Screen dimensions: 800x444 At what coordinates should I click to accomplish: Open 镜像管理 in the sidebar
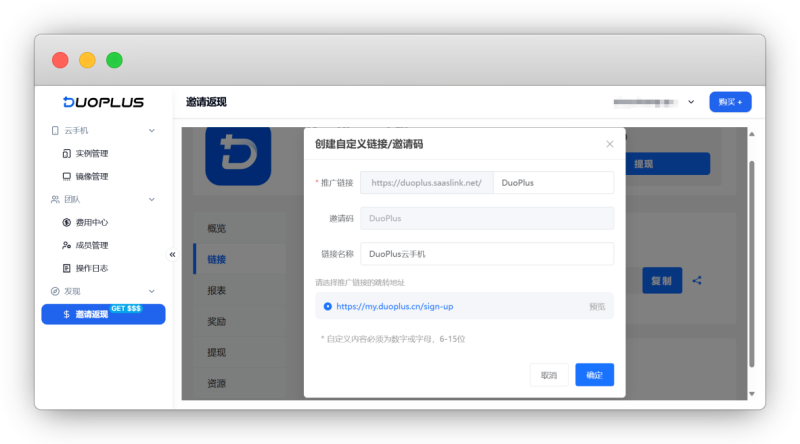point(92,177)
